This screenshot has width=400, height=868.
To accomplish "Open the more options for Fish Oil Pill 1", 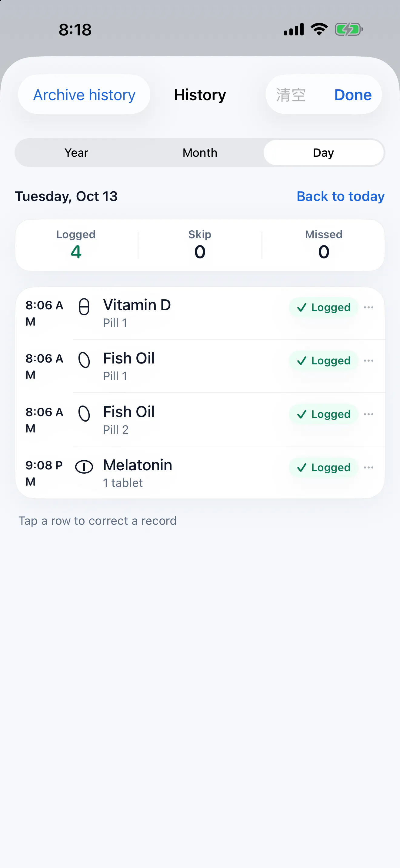I will point(368,360).
